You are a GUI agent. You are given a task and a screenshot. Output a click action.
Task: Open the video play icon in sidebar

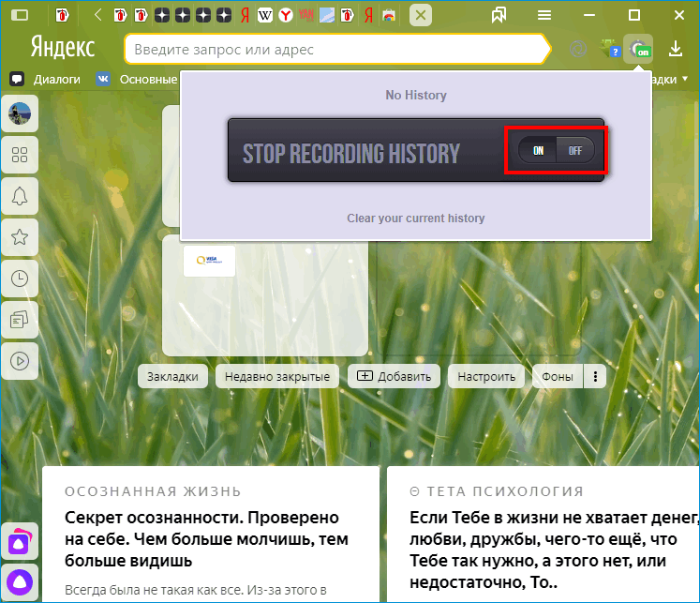(x=20, y=361)
